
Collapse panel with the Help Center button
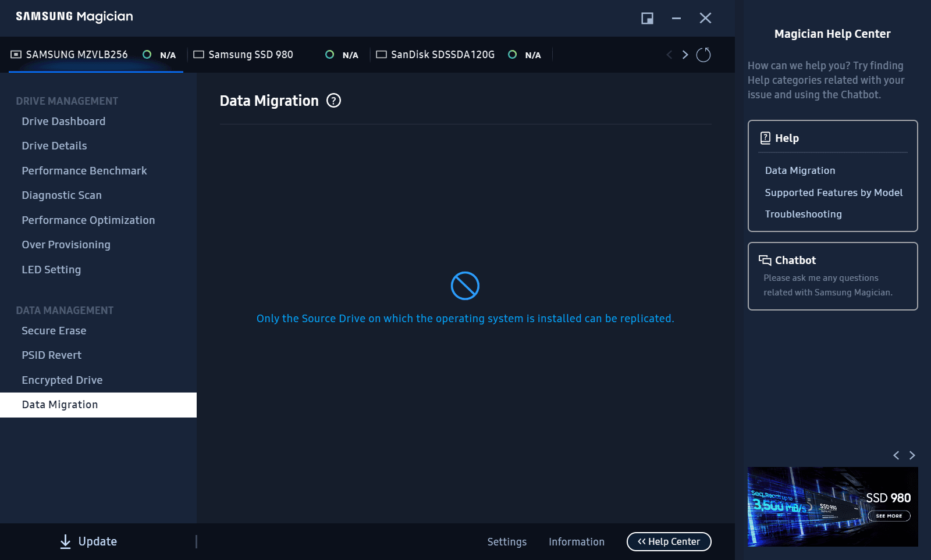click(x=669, y=541)
